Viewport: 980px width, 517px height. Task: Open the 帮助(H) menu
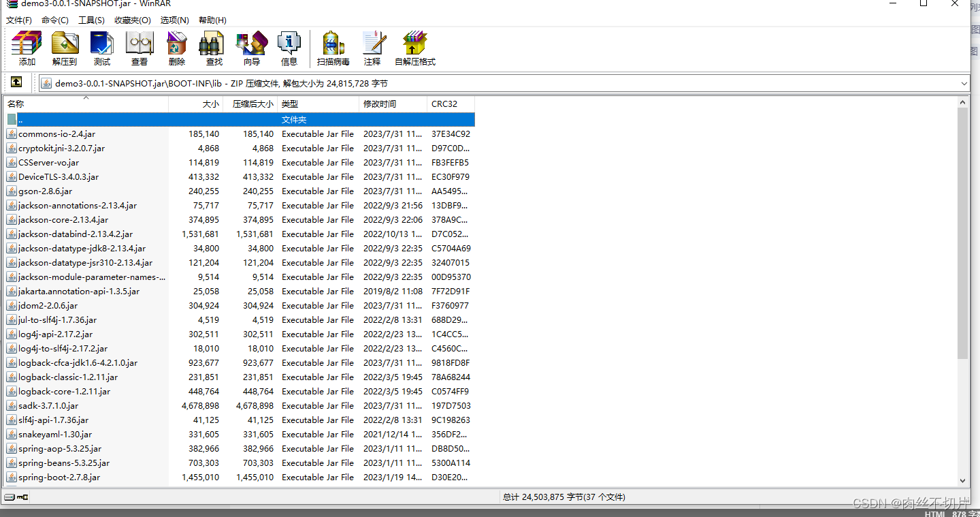tap(213, 20)
